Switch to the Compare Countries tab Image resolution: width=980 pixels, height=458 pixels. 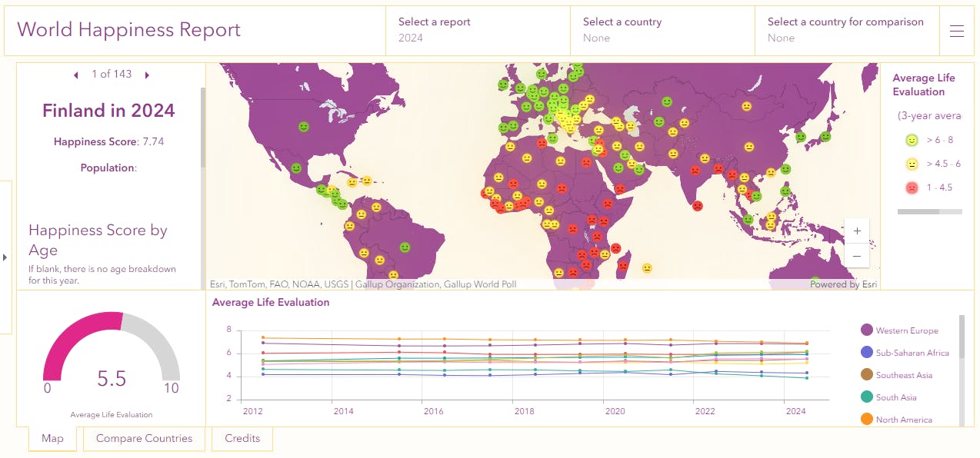tap(144, 438)
